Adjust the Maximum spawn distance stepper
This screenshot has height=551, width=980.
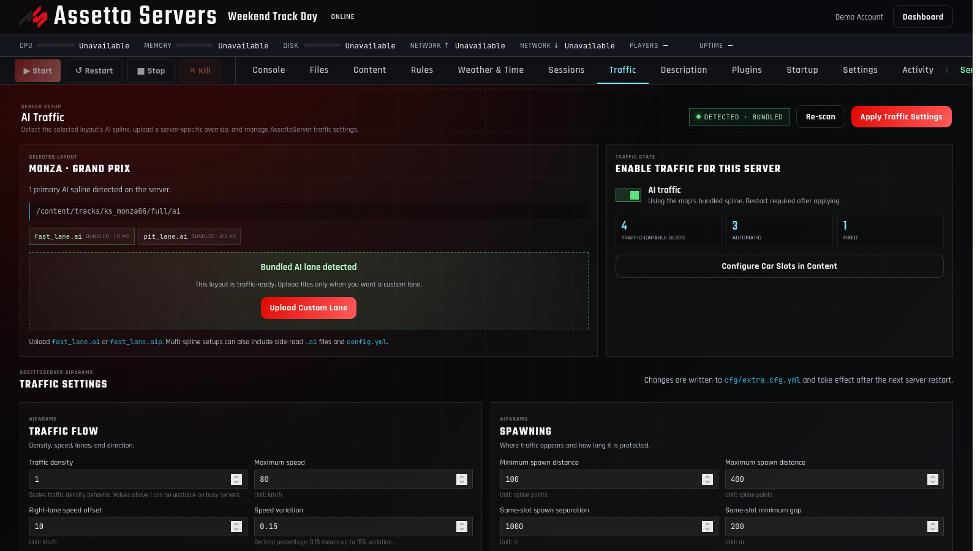pos(933,479)
